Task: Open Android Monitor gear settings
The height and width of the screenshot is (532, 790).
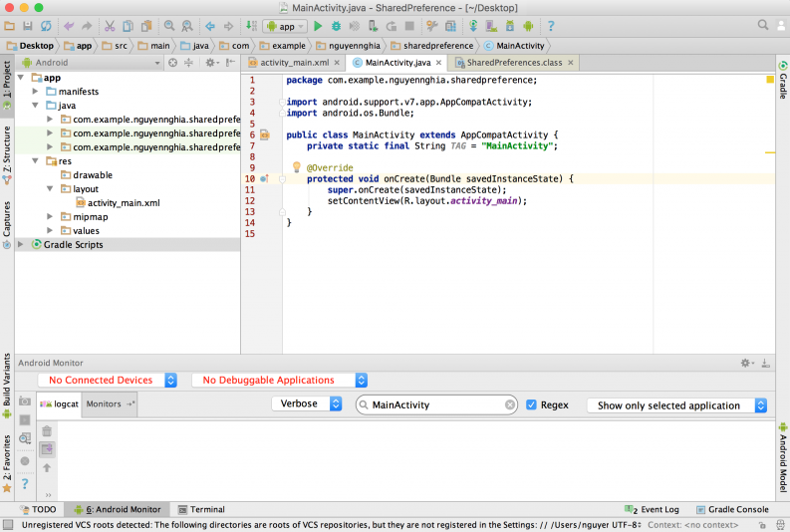Action: [x=746, y=364]
